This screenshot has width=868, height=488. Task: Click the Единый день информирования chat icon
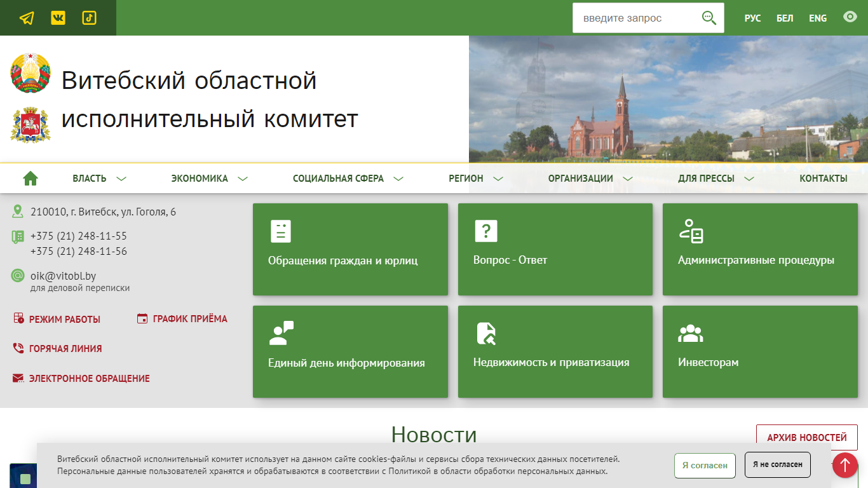pyautogui.click(x=281, y=334)
